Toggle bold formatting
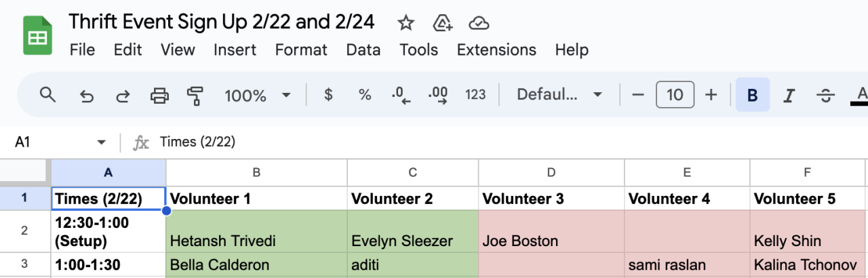Image resolution: width=868 pixels, height=278 pixels. pos(752,96)
